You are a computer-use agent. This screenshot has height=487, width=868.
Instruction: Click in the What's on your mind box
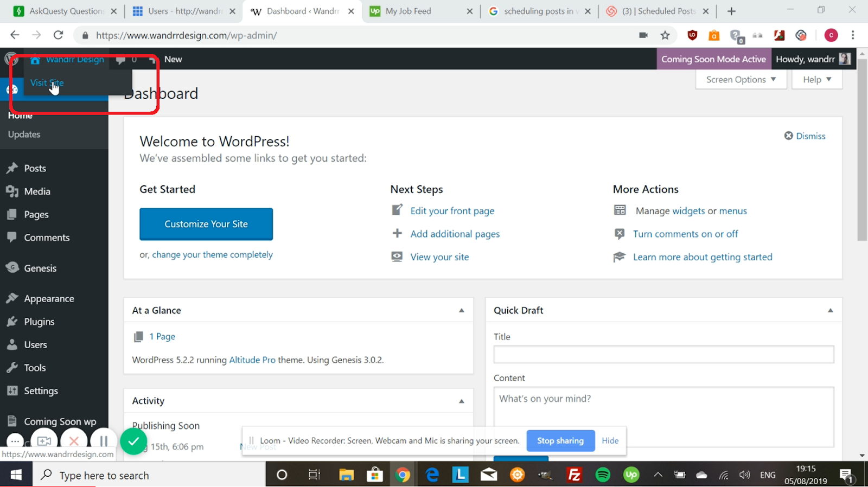663,416
